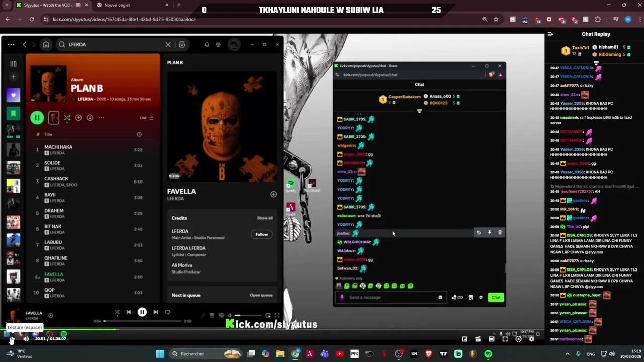The image size is (644, 362).
Task: Expand popout chat leaderboard chevron
Action: [x=419, y=111]
